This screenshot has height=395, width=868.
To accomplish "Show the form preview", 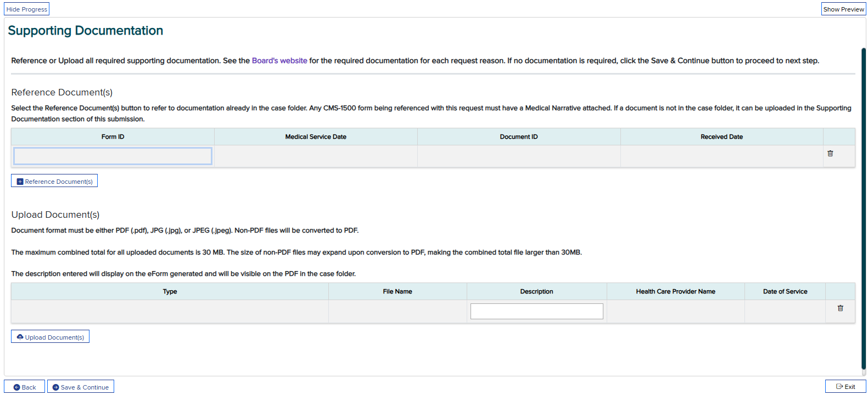I will pyautogui.click(x=843, y=9).
